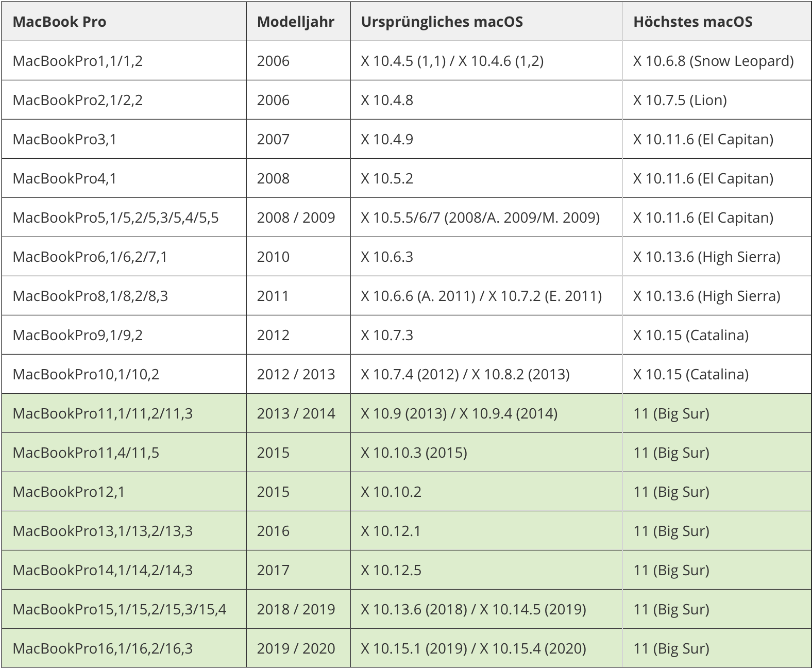The image size is (812, 668).
Task: Click the Höchstes macOS column header
Action: (x=692, y=22)
